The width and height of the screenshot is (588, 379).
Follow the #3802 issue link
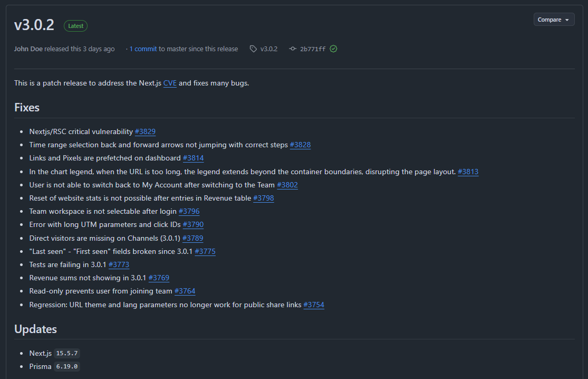tap(287, 185)
